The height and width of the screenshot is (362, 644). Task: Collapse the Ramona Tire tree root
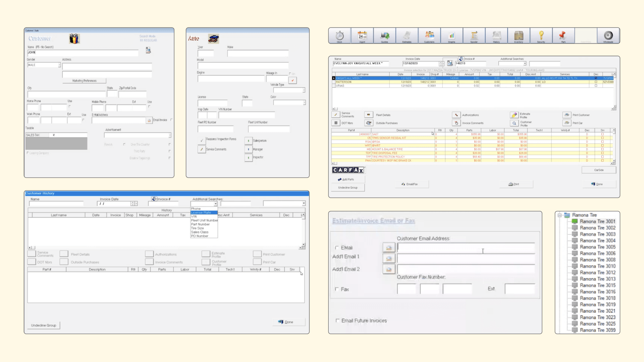pyautogui.click(x=559, y=215)
